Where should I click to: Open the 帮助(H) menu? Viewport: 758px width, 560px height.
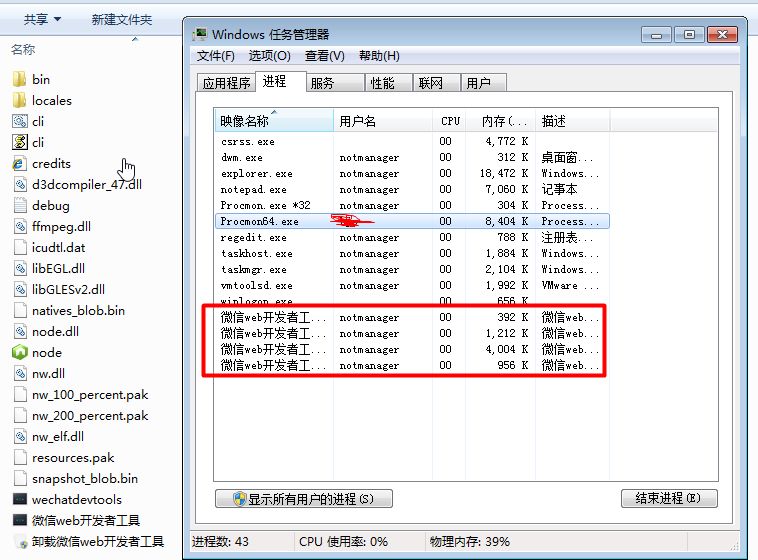(x=379, y=56)
